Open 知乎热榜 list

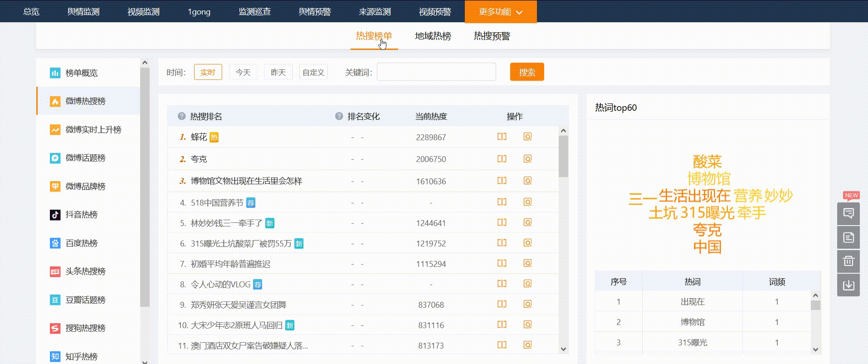click(x=82, y=357)
